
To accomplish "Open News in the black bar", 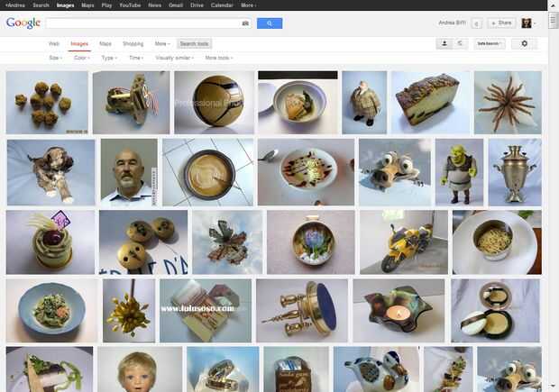I will pos(155,5).
